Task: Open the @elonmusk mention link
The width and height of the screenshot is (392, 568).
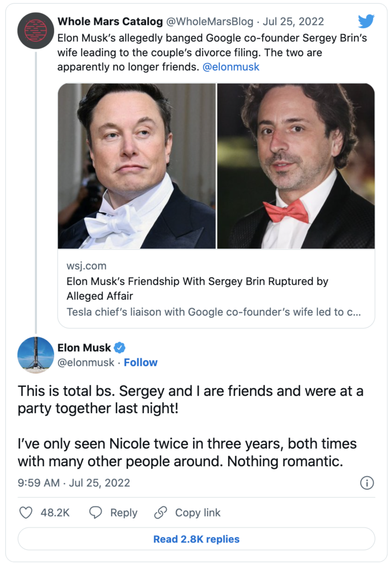Action: (x=231, y=67)
